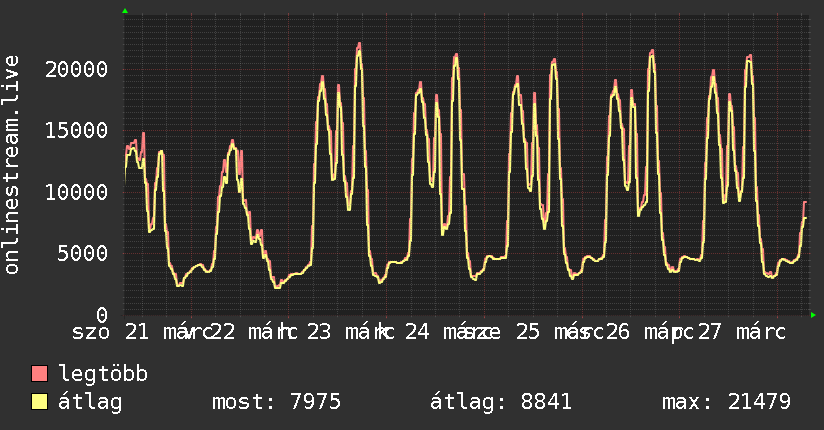Click the max: 21479 statistic

726,402
